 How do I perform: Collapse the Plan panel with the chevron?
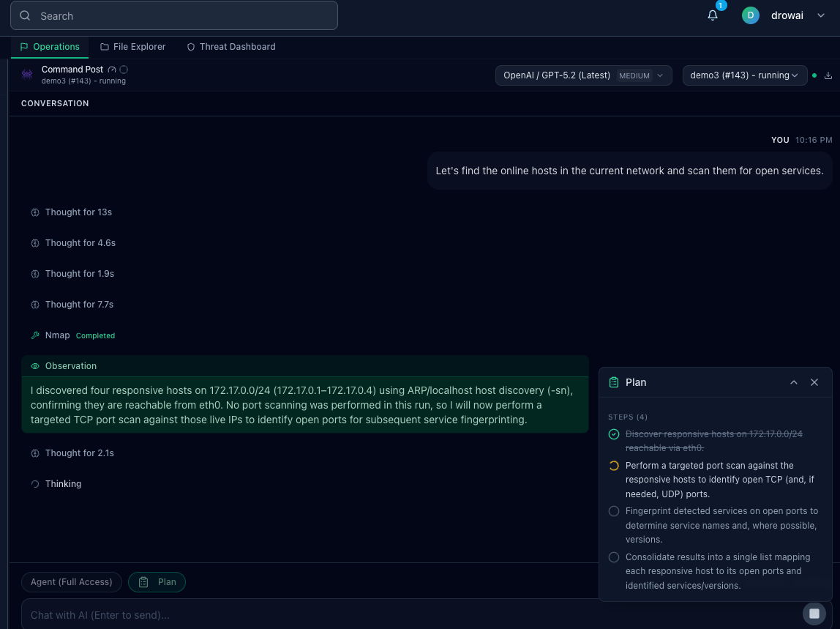(794, 382)
